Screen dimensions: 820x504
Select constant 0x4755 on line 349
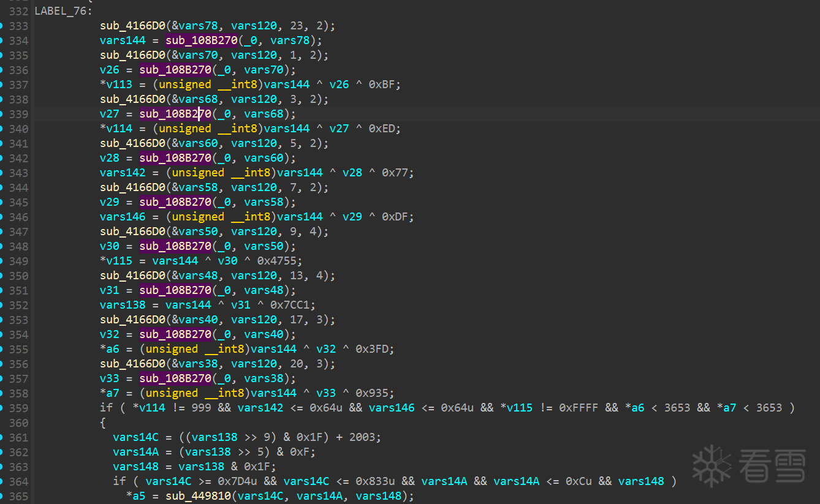277,261
